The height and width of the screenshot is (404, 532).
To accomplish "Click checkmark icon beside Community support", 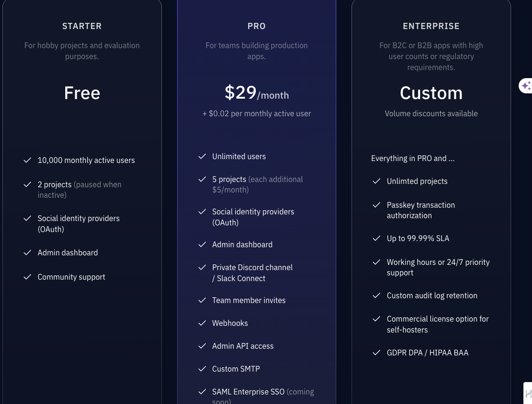I will [x=28, y=277].
